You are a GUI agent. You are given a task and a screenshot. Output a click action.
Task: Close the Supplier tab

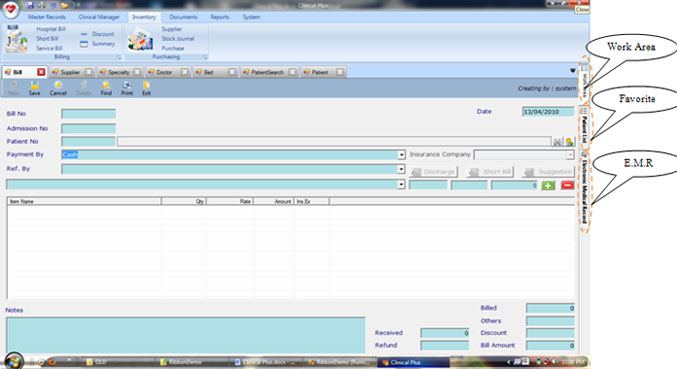(89, 72)
